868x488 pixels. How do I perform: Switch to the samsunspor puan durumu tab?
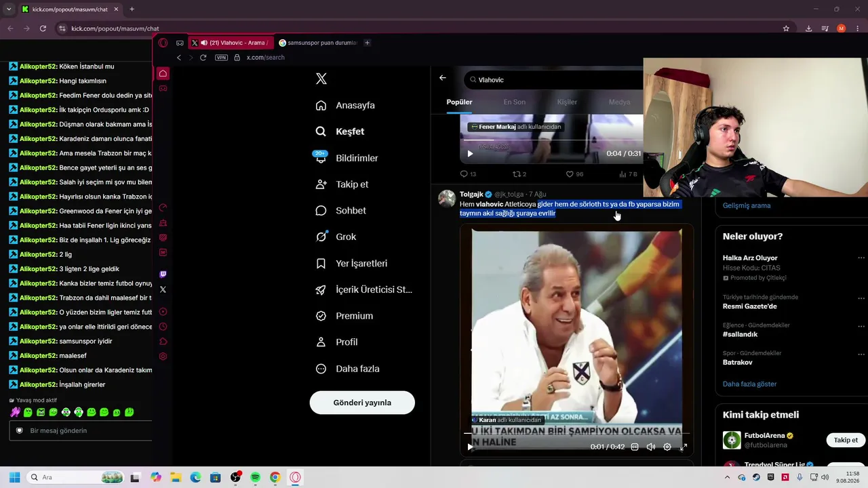pyautogui.click(x=318, y=43)
